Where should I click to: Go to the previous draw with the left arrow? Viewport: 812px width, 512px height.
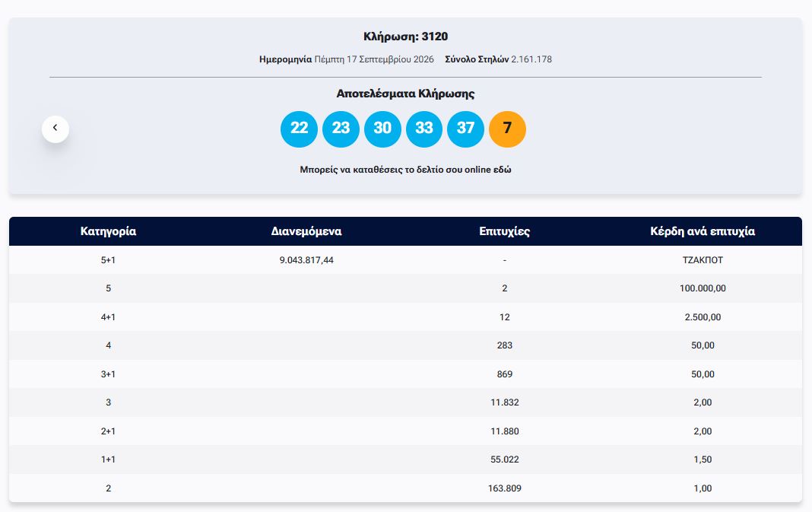(56, 129)
